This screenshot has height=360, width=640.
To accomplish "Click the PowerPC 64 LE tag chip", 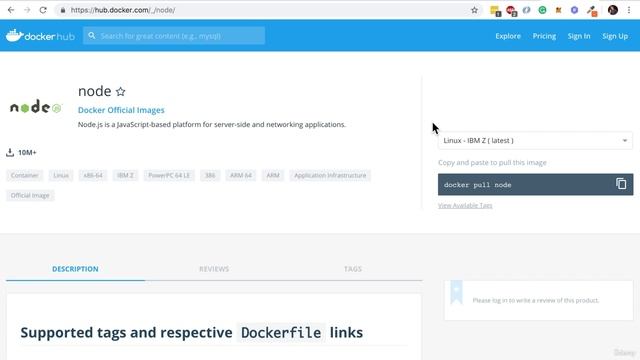I will click(x=169, y=176).
